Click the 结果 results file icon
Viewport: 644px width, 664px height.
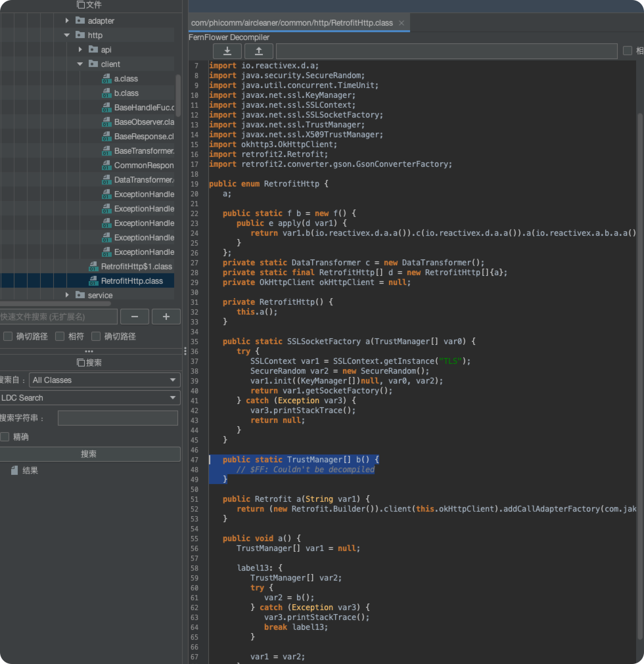(14, 470)
